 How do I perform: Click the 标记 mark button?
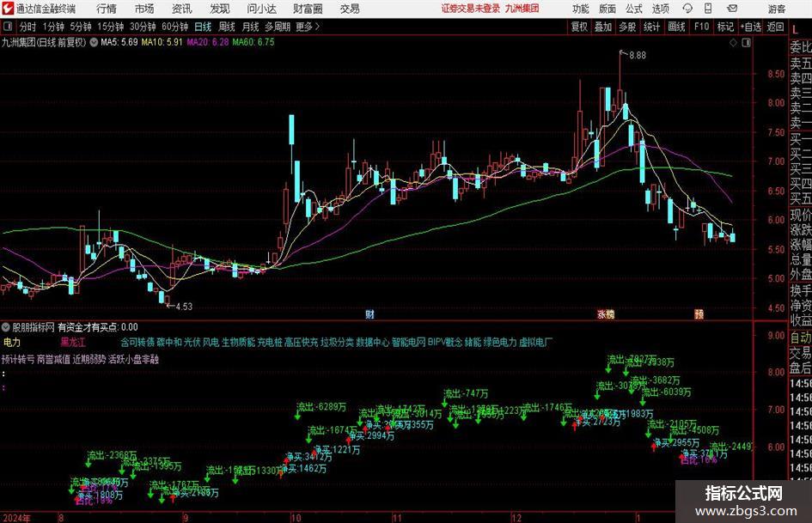pyautogui.click(x=725, y=27)
